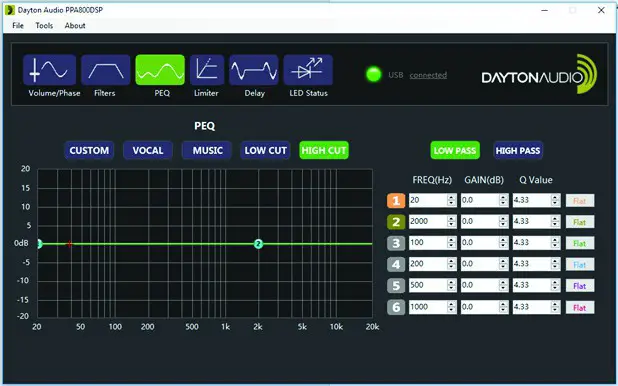
Task: Reset band 3 with its Flat button
Action: coord(580,243)
